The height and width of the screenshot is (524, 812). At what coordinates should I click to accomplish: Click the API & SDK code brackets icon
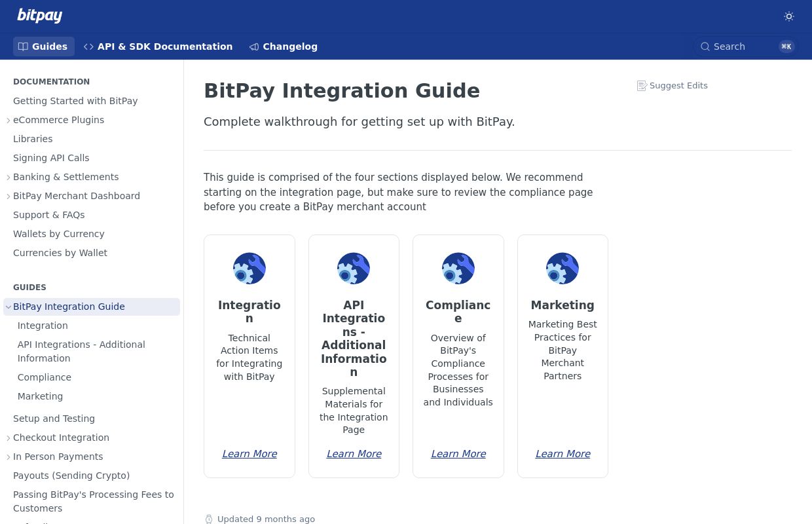point(88,47)
